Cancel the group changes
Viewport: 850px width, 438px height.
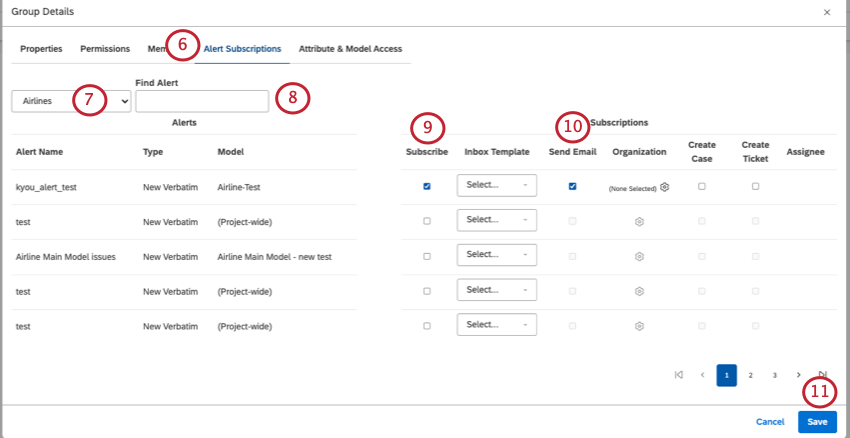pyautogui.click(x=770, y=422)
